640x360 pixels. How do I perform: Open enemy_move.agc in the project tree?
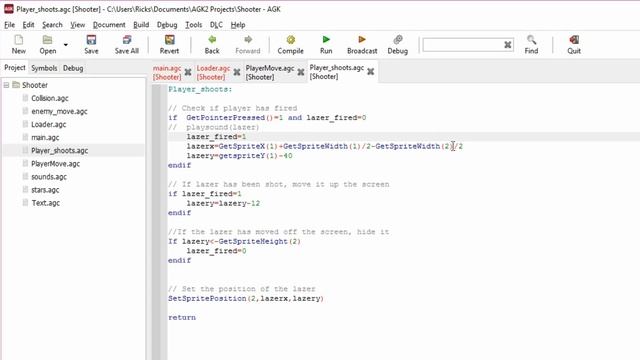(59, 111)
